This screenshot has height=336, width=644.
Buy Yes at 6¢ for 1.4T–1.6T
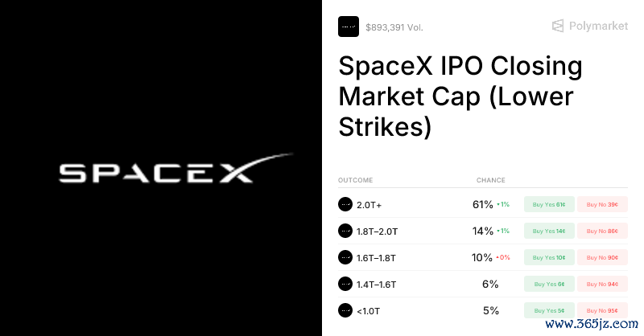(549, 284)
